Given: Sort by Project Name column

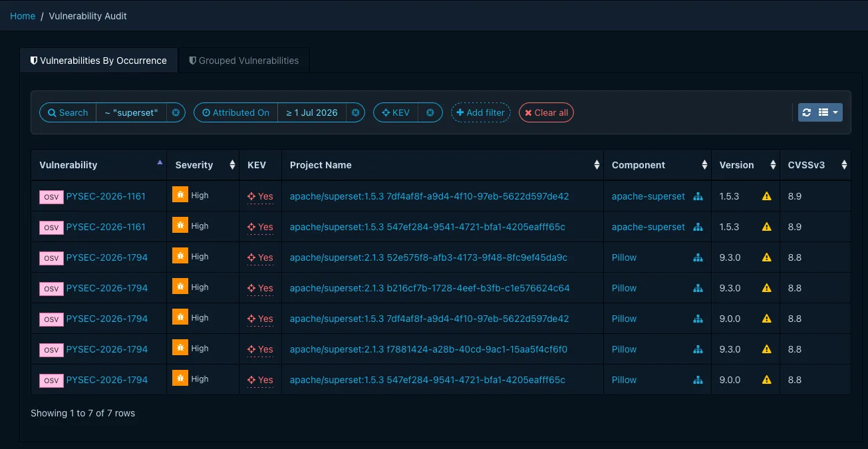Looking at the screenshot, I should [x=442, y=165].
